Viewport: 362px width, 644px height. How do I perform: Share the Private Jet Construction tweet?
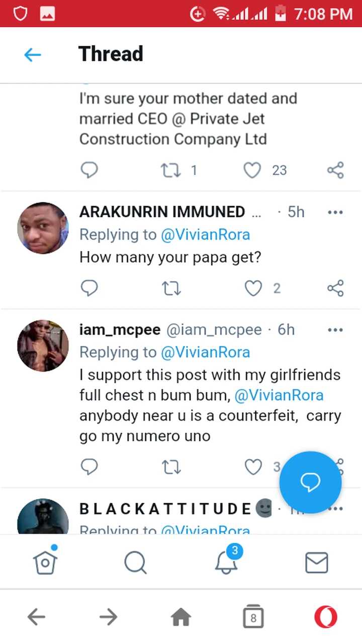pos(335,170)
